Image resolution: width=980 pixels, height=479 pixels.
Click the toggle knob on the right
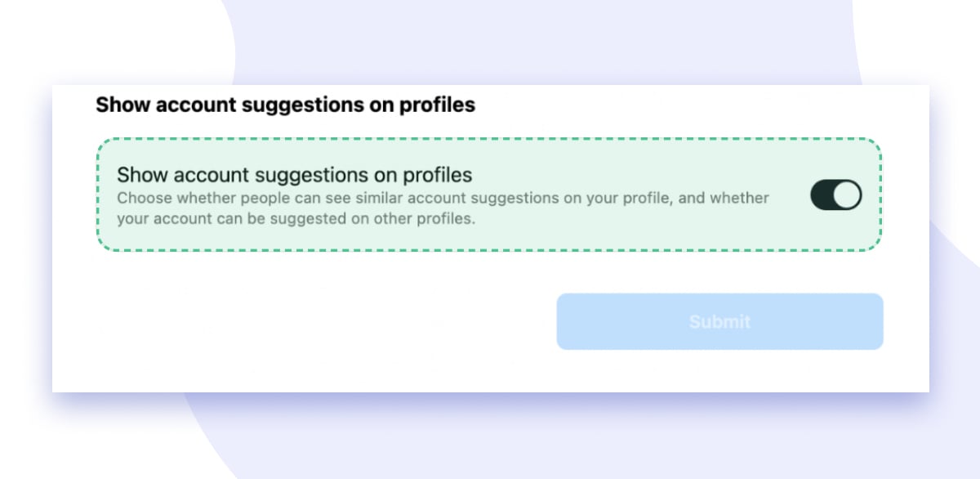click(x=846, y=195)
